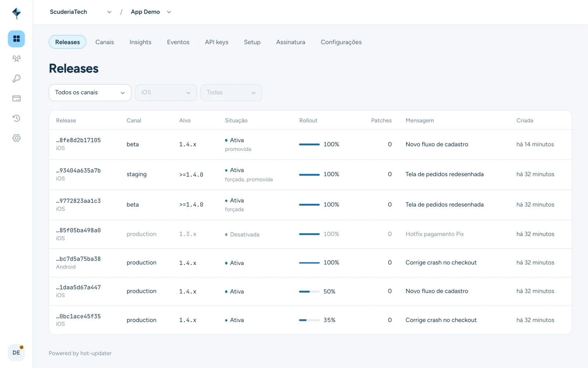This screenshot has width=588, height=368.
Task: Open release …1daa5d67a447
Action: pyautogui.click(x=78, y=287)
